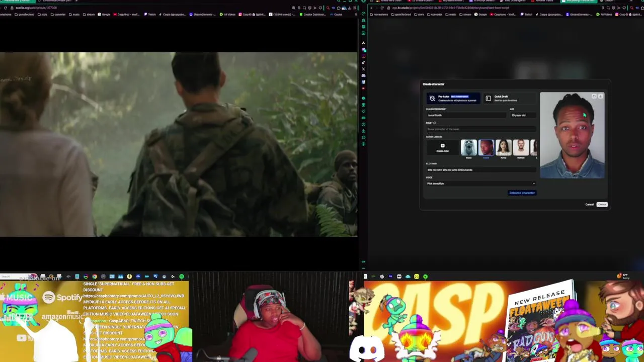Click into the Role input field
This screenshot has width=644, height=362.
pos(480,129)
